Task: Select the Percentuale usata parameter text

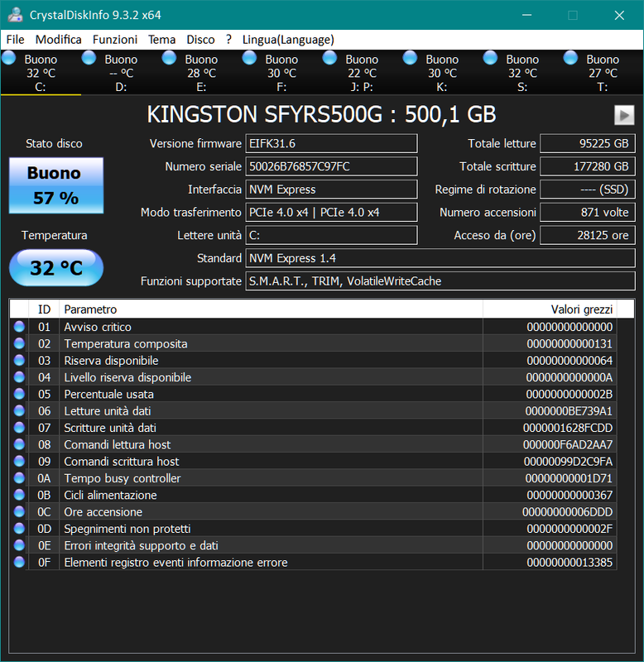Action: [109, 394]
